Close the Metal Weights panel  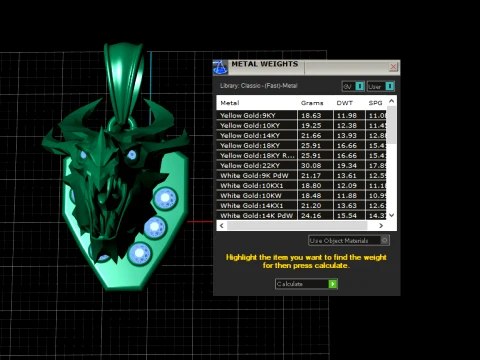click(393, 67)
